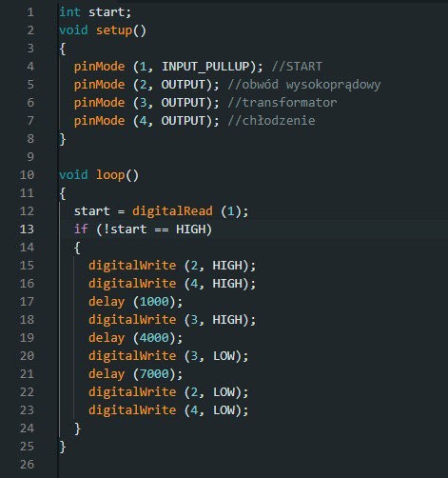Click digitalWrite (3, LOW) statement
The height and width of the screenshot is (478, 448).
(x=168, y=356)
